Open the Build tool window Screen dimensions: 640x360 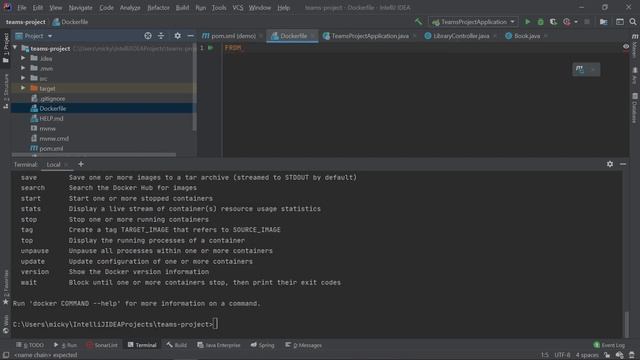pos(176,345)
